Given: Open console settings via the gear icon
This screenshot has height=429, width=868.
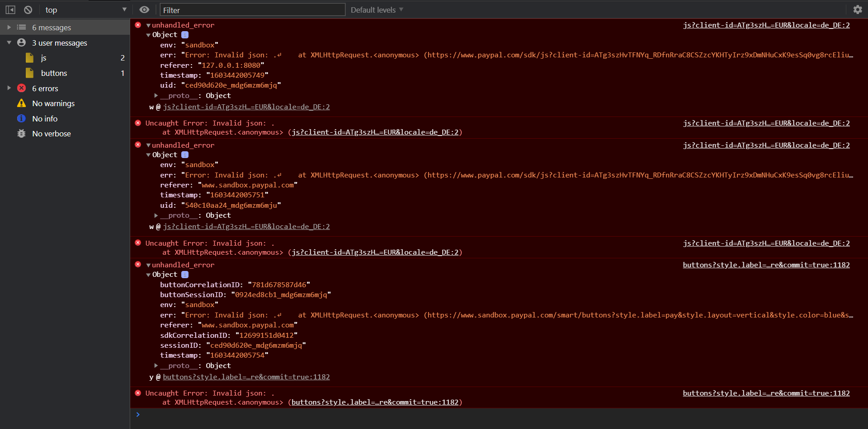Looking at the screenshot, I should pyautogui.click(x=858, y=9).
